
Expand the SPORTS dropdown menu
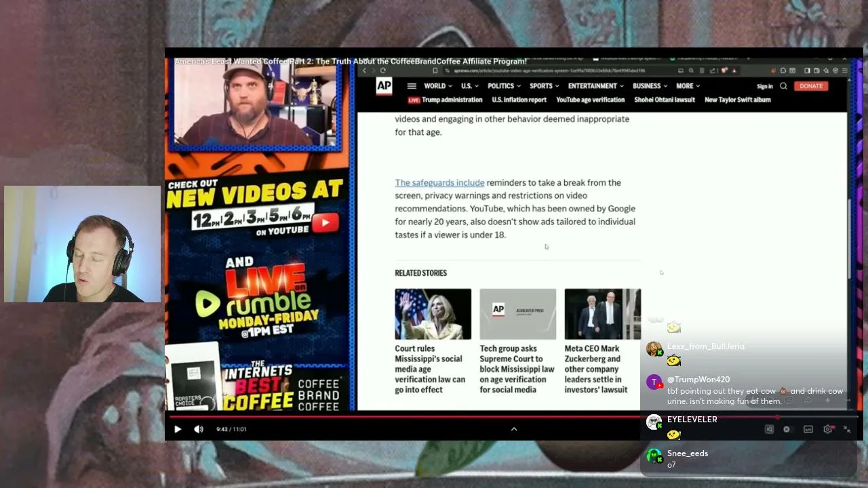point(544,86)
